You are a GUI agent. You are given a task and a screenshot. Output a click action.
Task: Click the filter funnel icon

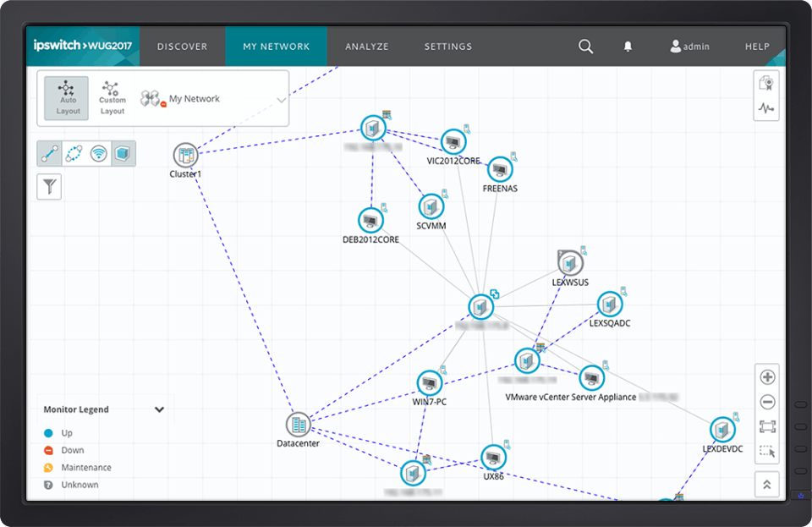[49, 186]
